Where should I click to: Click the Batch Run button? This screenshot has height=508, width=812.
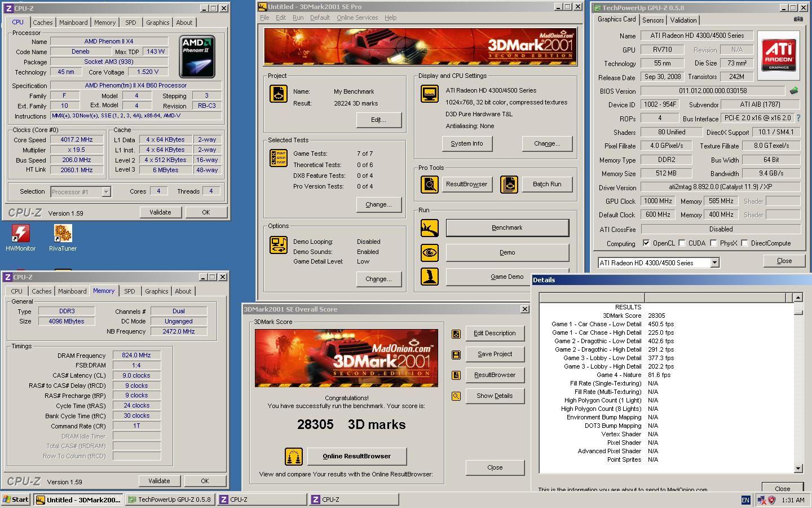pos(547,184)
